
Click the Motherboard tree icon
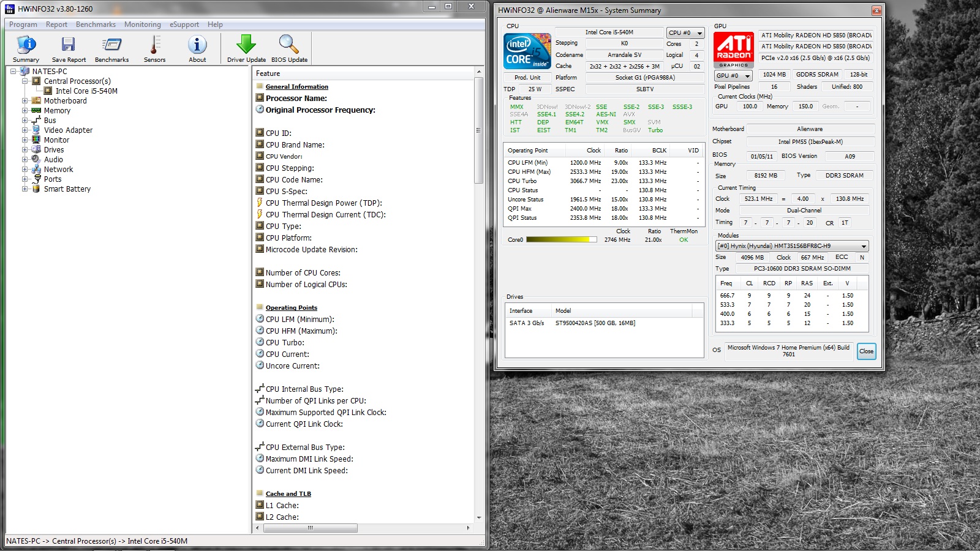[36, 100]
